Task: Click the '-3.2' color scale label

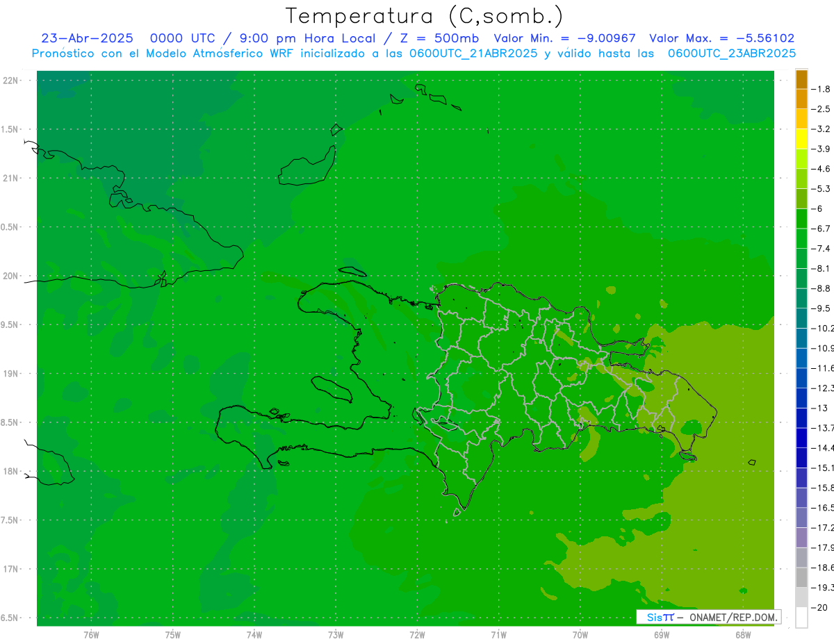Action: coord(821,129)
